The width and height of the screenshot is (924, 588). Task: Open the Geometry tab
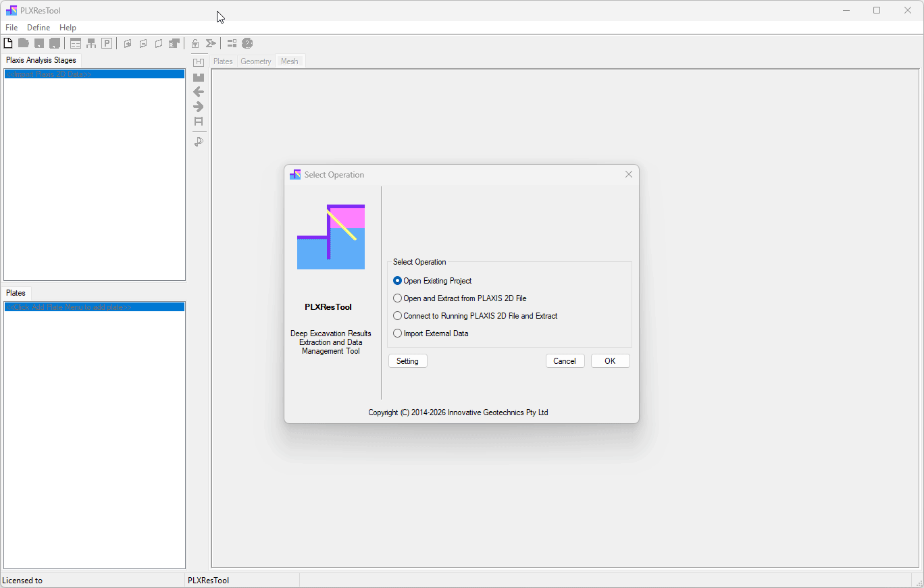256,61
